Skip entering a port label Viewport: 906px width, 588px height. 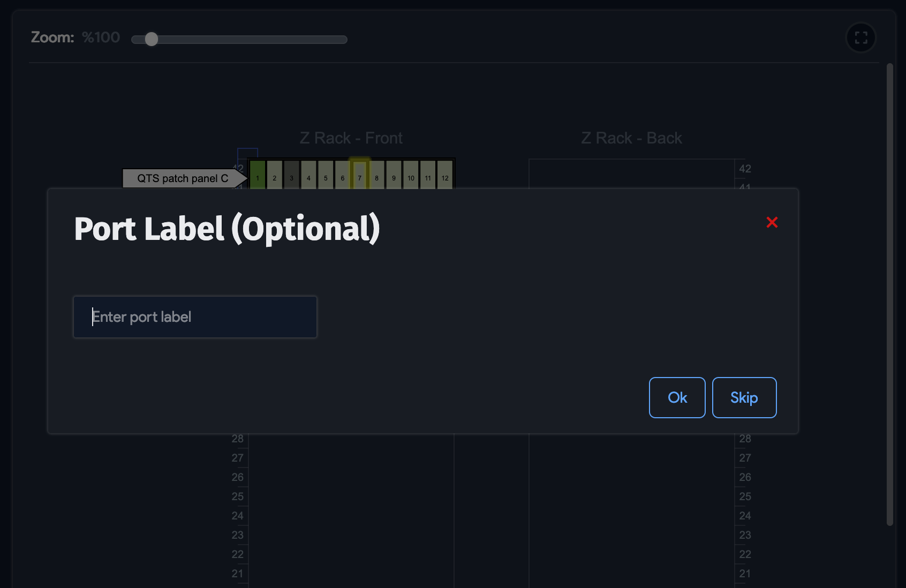click(x=744, y=397)
